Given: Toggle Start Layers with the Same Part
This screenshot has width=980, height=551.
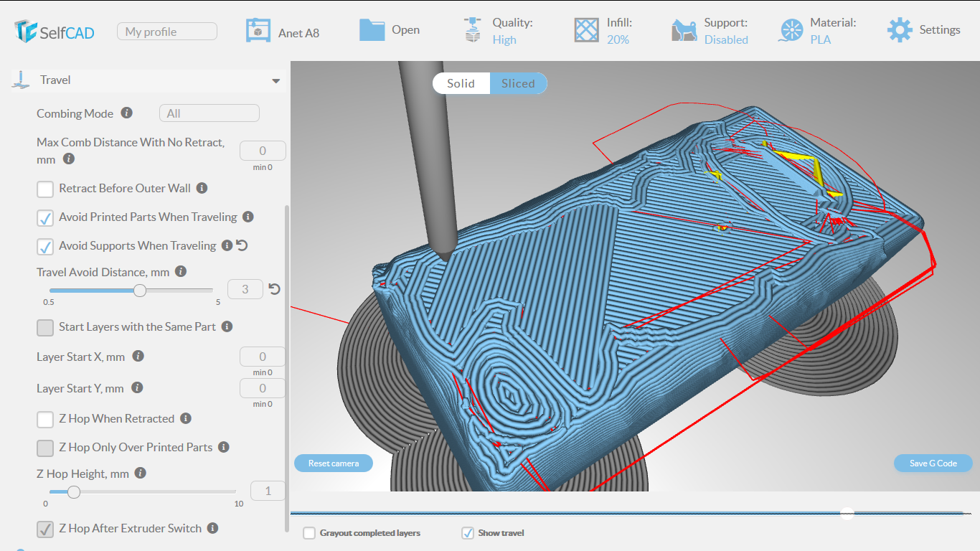Looking at the screenshot, I should (x=45, y=328).
